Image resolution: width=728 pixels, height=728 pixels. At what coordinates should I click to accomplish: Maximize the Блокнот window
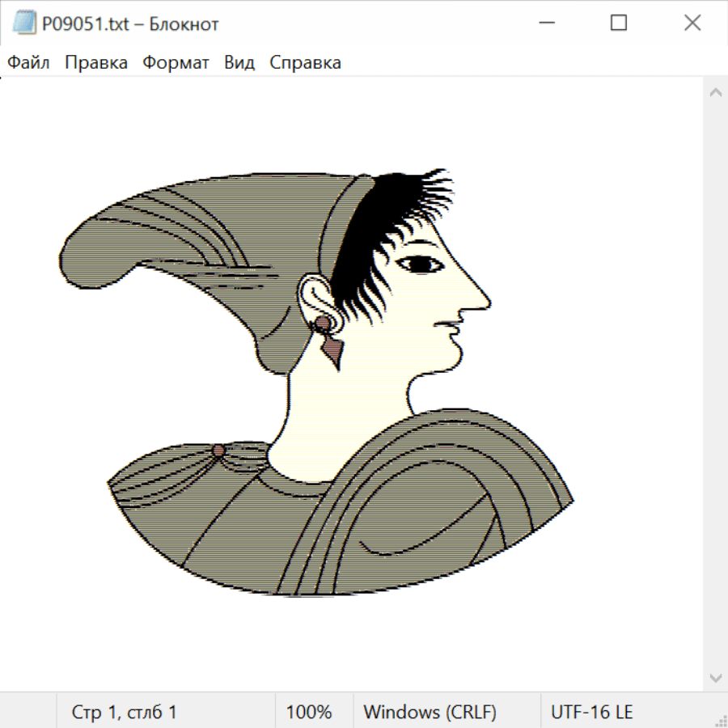click(619, 23)
